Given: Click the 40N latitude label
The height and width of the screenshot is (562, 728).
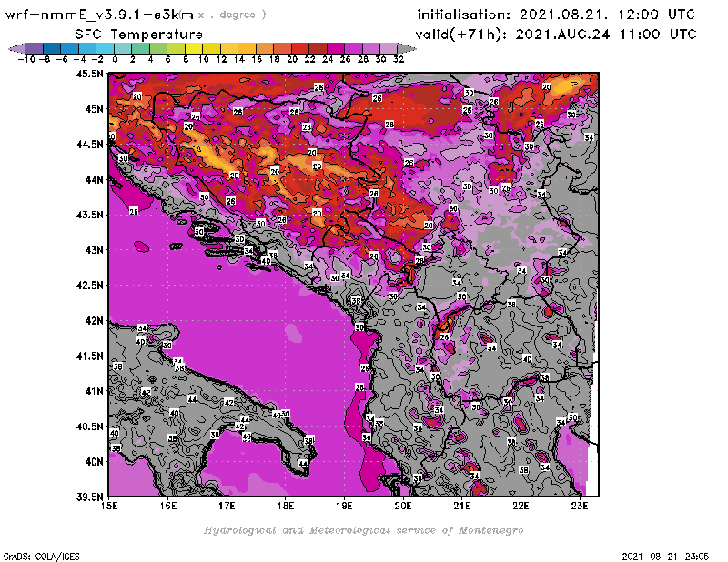Looking at the screenshot, I should tap(94, 462).
